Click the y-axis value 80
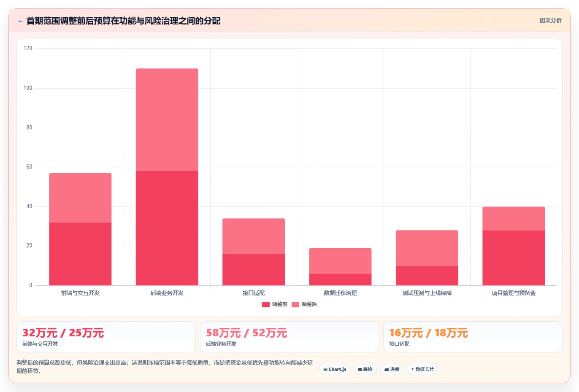579x392 pixels. tap(29, 128)
